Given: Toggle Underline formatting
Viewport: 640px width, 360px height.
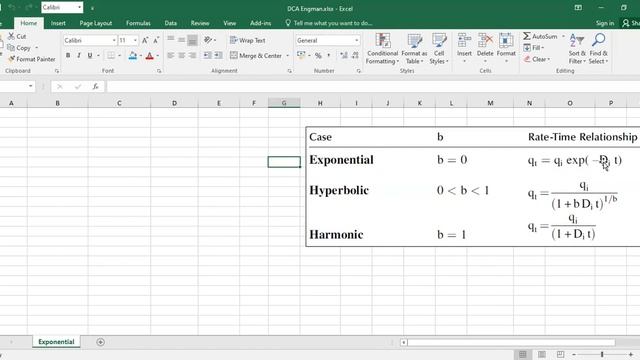Looking at the screenshot, I should pos(90,56).
